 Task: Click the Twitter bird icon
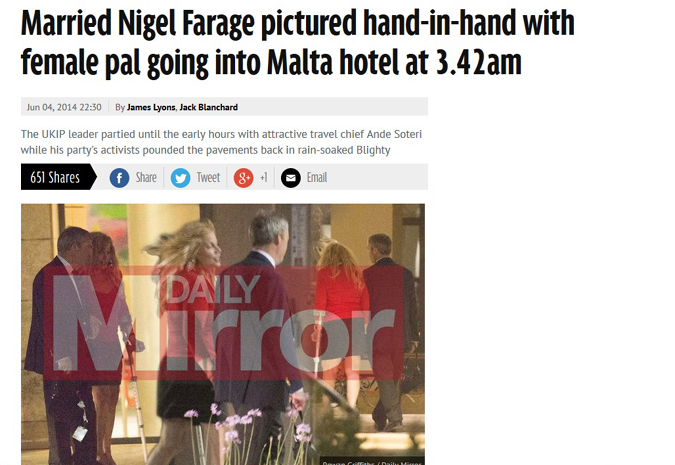click(180, 178)
